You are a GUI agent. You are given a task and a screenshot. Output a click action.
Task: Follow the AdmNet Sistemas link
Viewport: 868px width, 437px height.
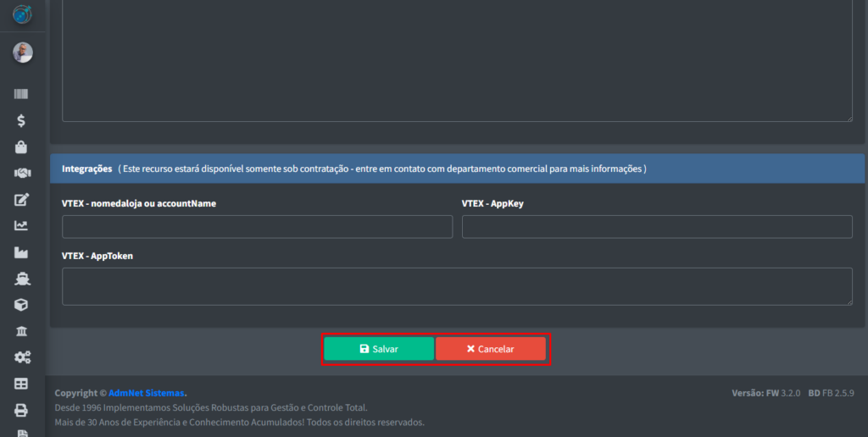click(x=147, y=393)
